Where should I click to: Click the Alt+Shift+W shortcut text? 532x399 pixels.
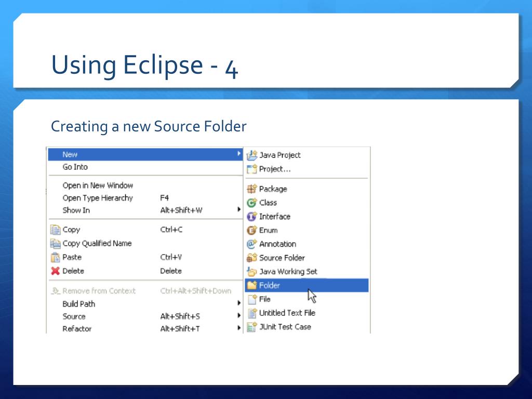tap(181, 210)
